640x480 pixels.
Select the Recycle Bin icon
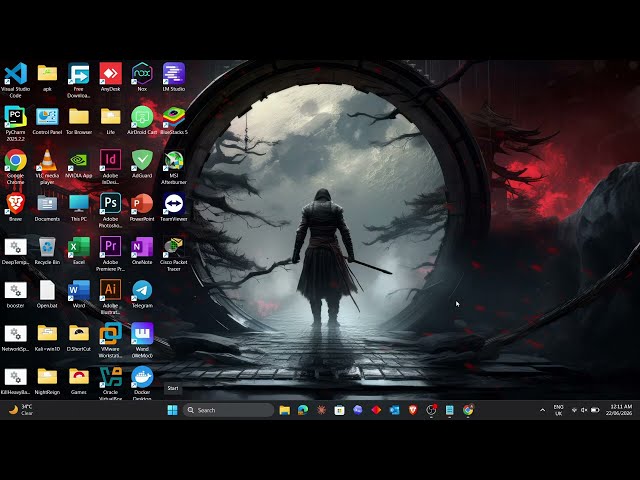pos(47,250)
